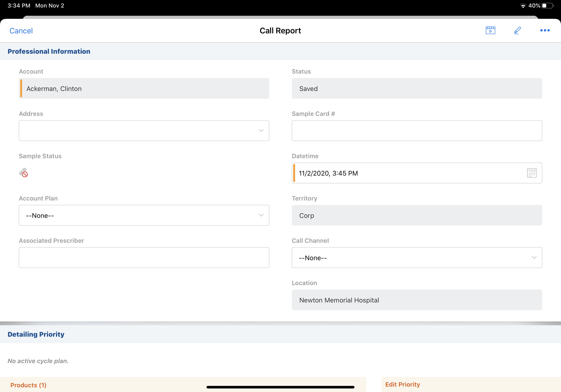Tap the sample status pill icon
Screen dimensions: 561x392
click(23, 172)
